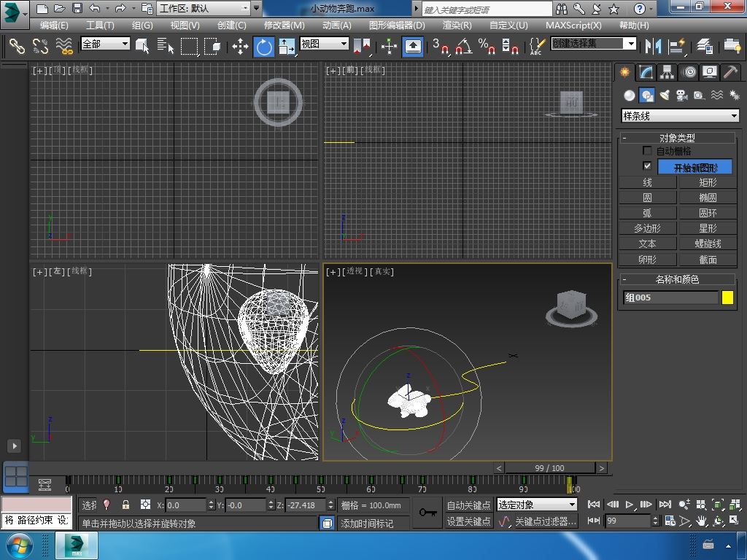Image resolution: width=747 pixels, height=560 pixels.
Task: Switch to Lights creation category
Action: tap(664, 96)
